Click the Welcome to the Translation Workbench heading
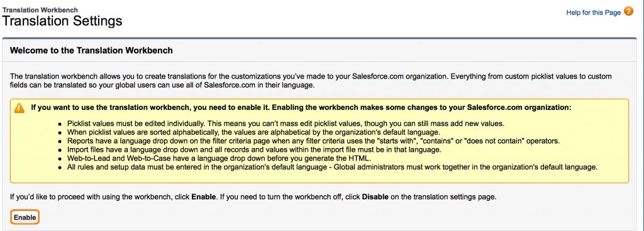This screenshot has width=644, height=231. (x=91, y=51)
